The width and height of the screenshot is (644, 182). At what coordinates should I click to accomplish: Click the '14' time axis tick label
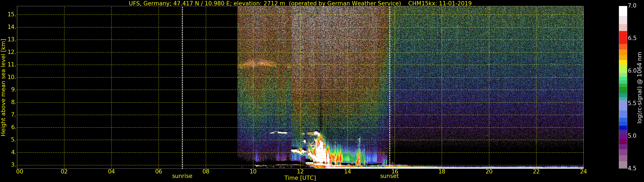(348, 172)
